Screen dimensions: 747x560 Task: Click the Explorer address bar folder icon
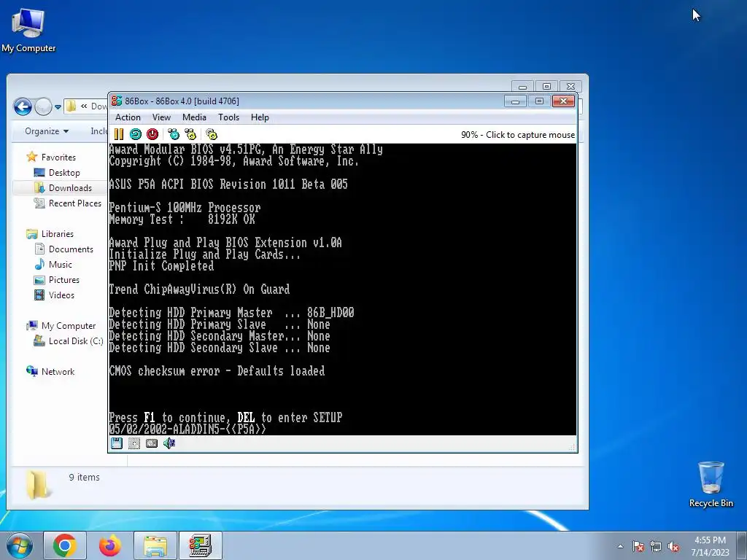(71, 106)
